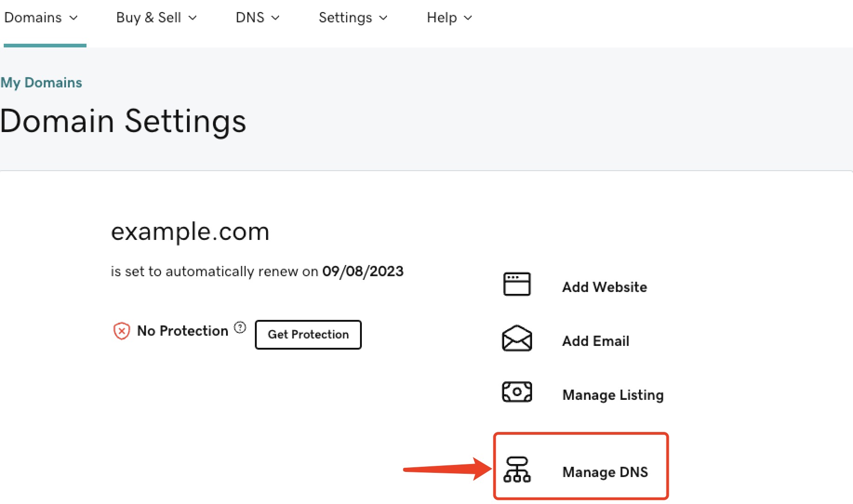Select the Manage DNS text link

pos(605,472)
